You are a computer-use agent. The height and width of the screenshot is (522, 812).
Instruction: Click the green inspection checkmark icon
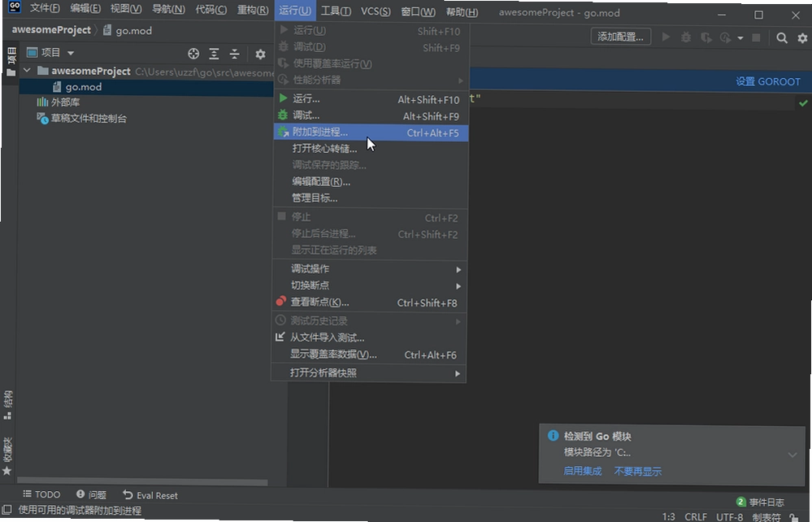[x=803, y=103]
